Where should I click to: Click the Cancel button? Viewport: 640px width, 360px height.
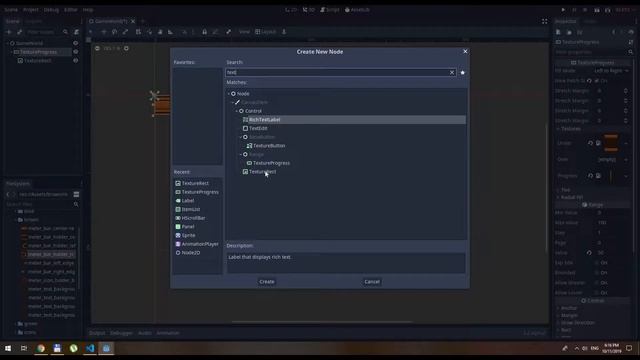tap(372, 282)
